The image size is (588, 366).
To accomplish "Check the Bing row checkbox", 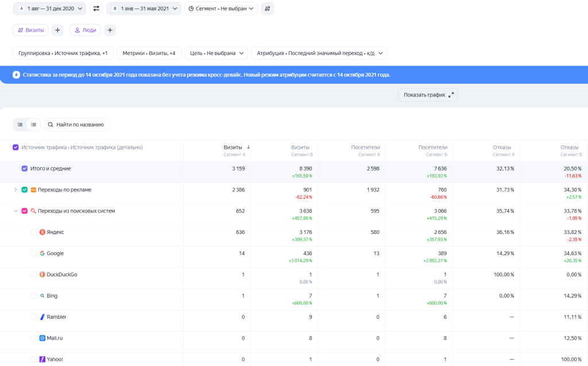I will click(33, 296).
